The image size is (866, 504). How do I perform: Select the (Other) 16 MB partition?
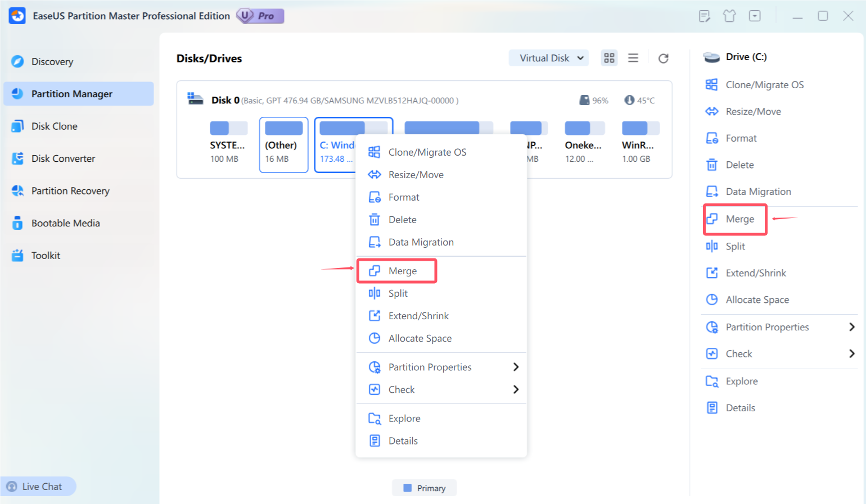(283, 144)
